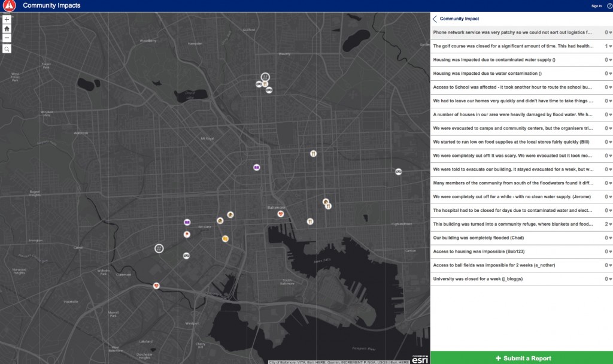
Task: Select the yellow map marker
Action: point(225,238)
